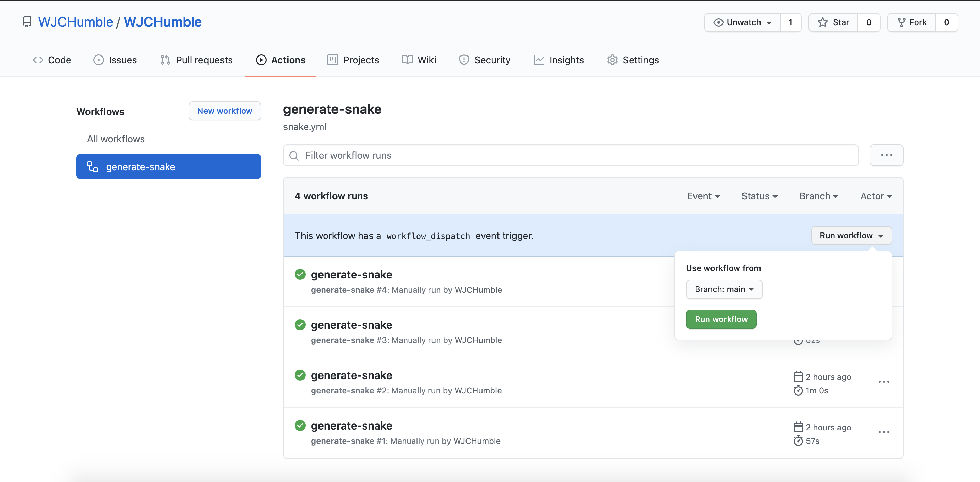The width and height of the screenshot is (980, 482).
Task: Click stopwatch icon beside 57s
Action: (798, 440)
